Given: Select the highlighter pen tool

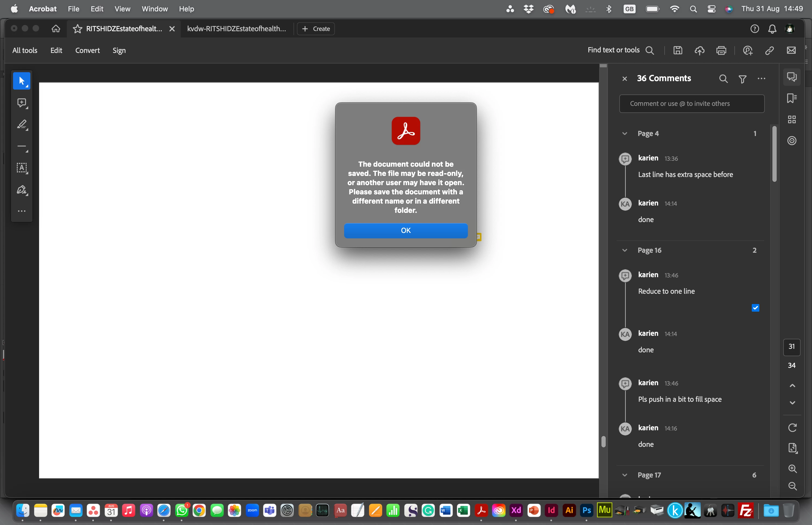Looking at the screenshot, I should point(21,124).
